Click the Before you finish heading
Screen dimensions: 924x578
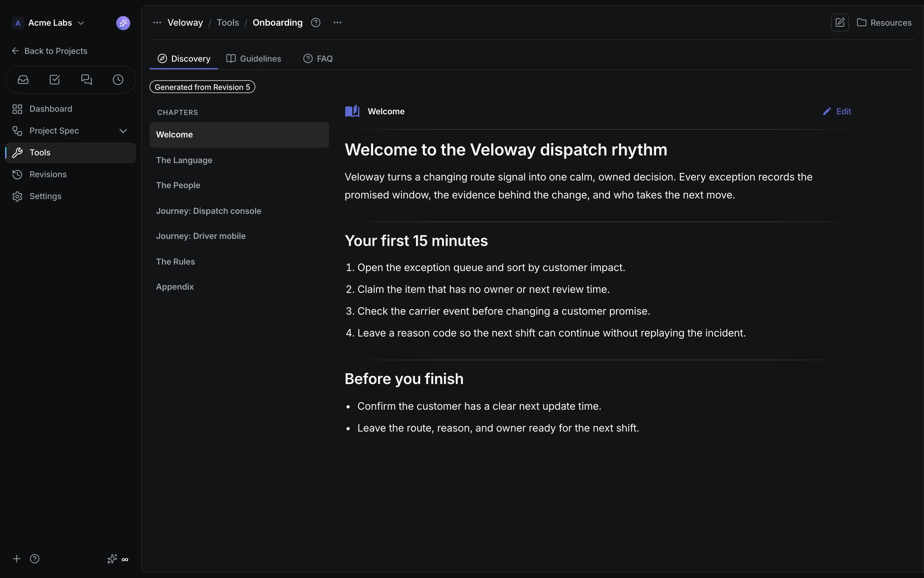pyautogui.click(x=404, y=379)
